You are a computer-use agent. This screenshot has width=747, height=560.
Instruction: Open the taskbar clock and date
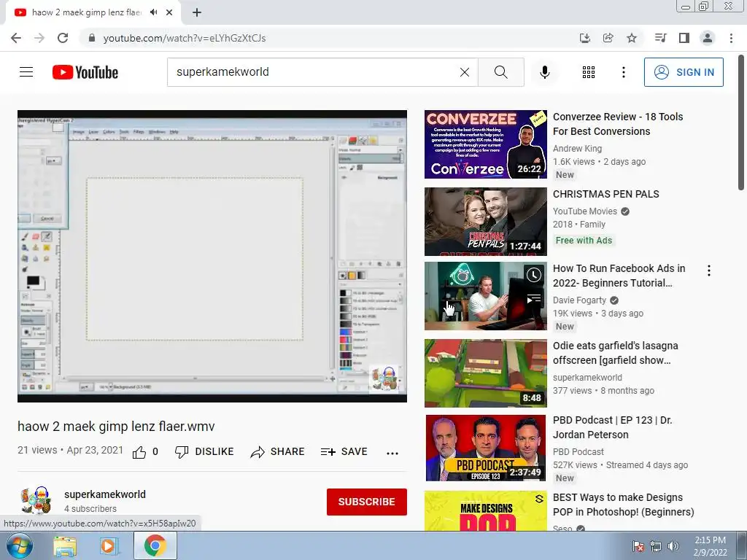710,546
